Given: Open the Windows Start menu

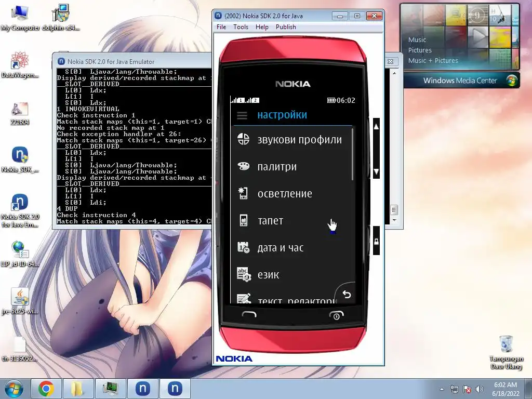Looking at the screenshot, I should 14,389.
